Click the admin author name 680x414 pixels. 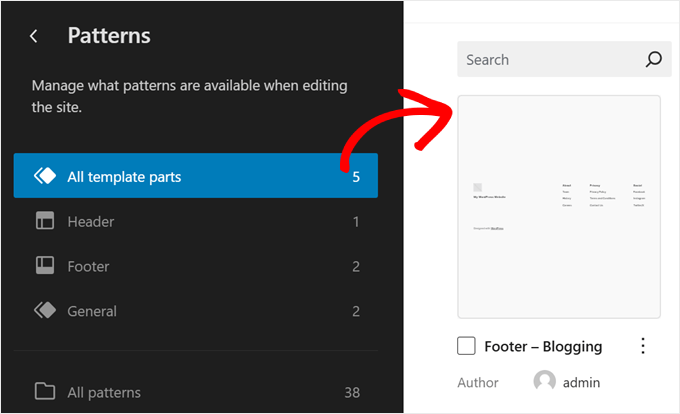pyautogui.click(x=580, y=382)
